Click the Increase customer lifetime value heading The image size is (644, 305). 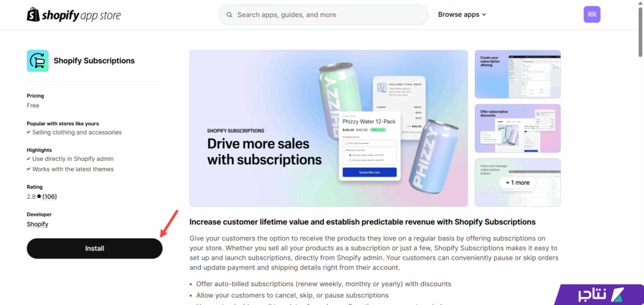[x=362, y=222]
